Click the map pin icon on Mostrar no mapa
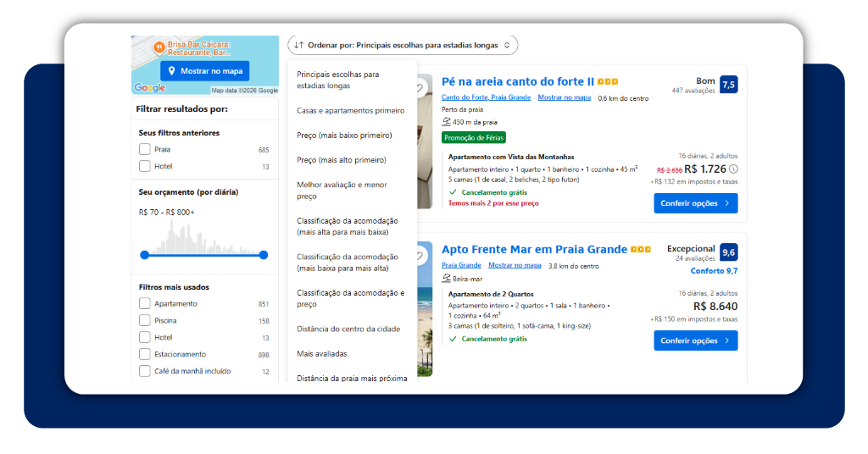 click(171, 71)
